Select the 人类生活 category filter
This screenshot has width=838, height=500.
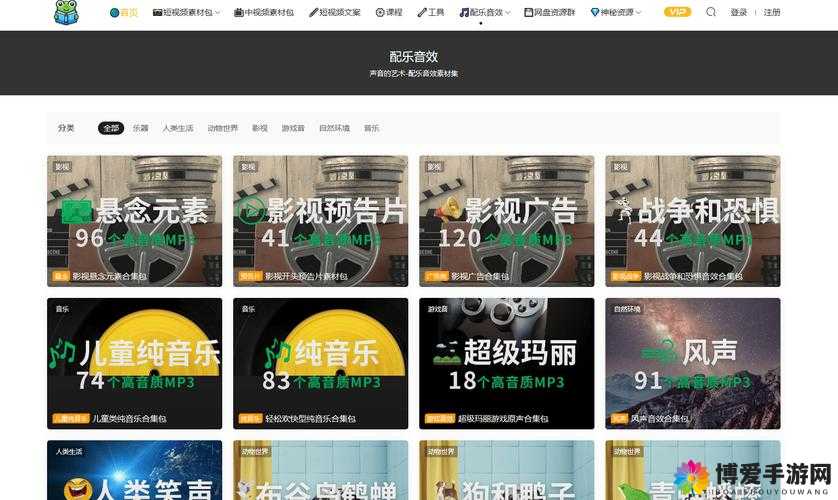[178, 128]
